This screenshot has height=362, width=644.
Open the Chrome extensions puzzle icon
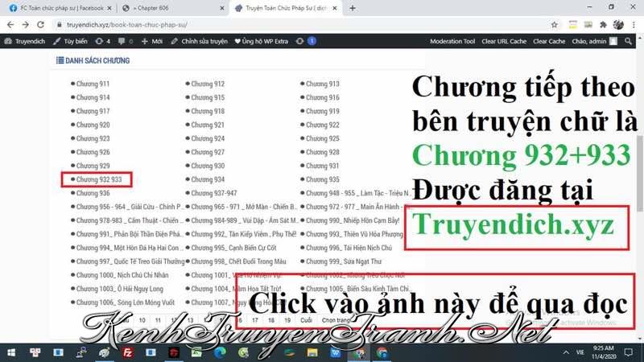pos(603,25)
